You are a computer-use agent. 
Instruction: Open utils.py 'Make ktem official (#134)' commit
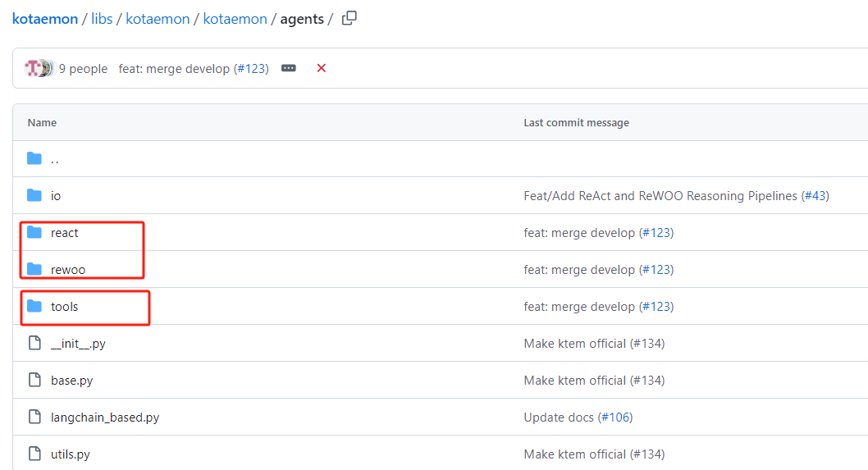pyautogui.click(x=594, y=454)
